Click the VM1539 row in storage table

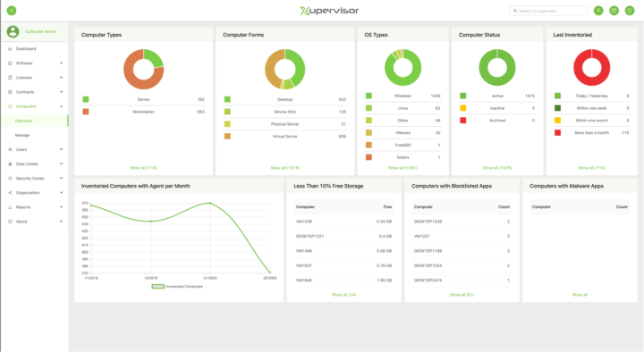point(343,222)
